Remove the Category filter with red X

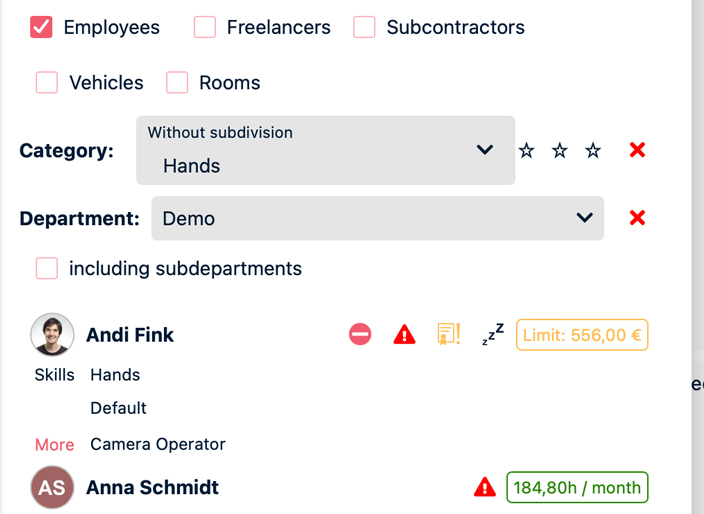pos(637,150)
